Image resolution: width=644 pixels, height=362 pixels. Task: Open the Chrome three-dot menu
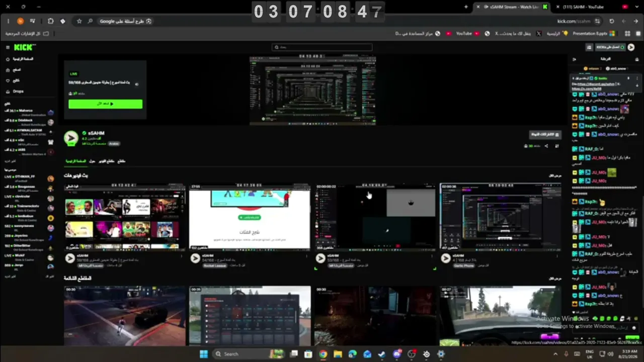pos(8,21)
